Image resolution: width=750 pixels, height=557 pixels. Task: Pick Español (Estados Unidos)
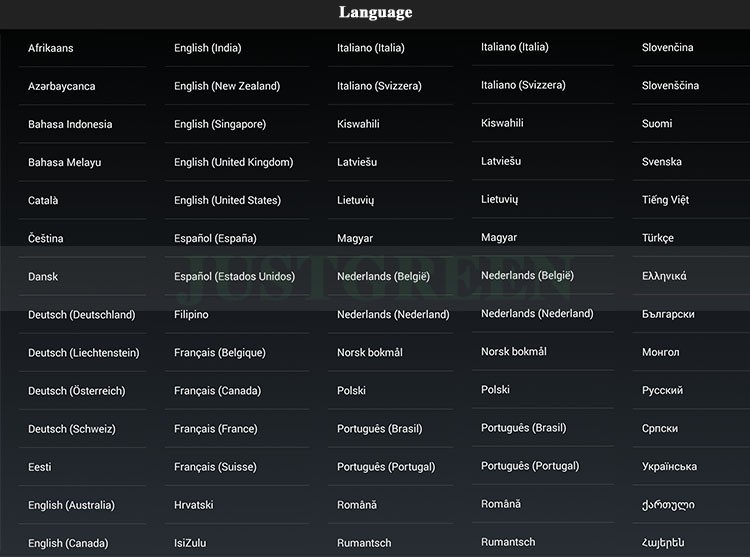[x=234, y=276]
